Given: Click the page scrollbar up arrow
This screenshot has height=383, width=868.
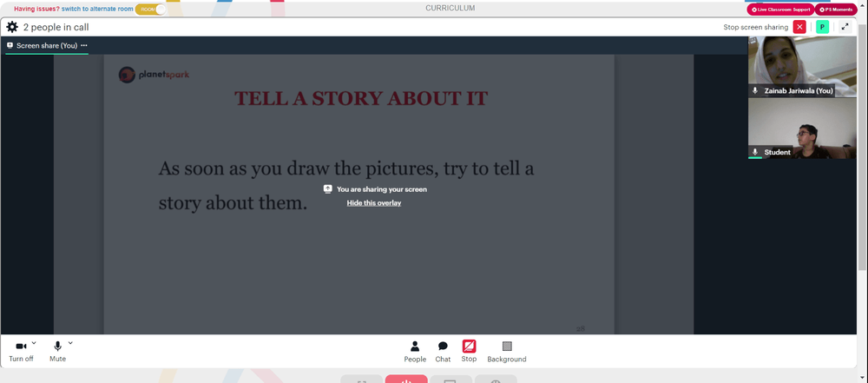Looking at the screenshot, I should (x=864, y=3).
